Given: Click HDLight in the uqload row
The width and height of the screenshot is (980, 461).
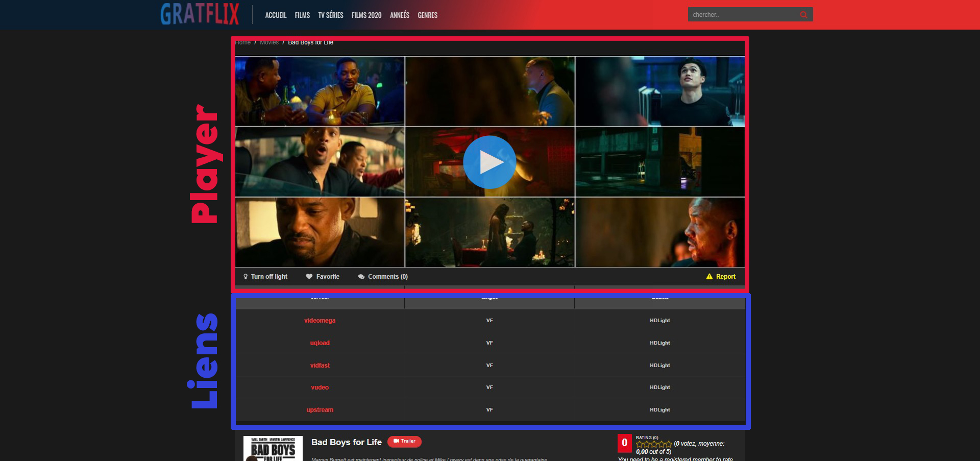Looking at the screenshot, I should coord(660,343).
